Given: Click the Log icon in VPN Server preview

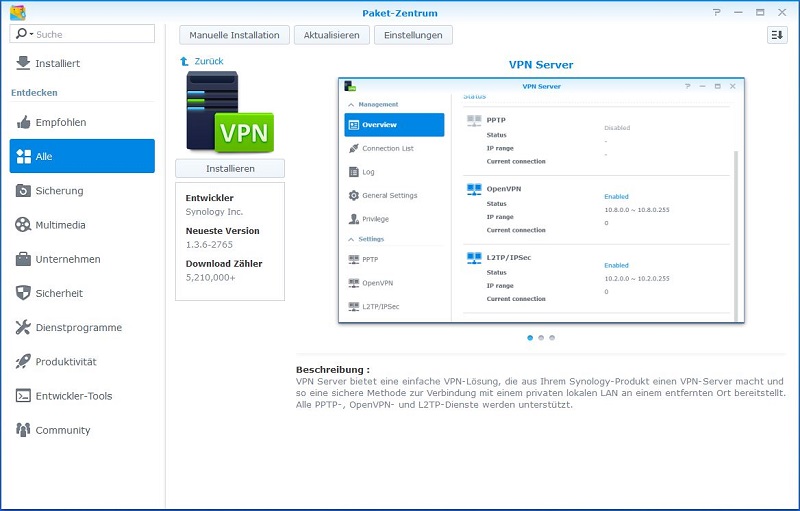Looking at the screenshot, I should (x=354, y=172).
